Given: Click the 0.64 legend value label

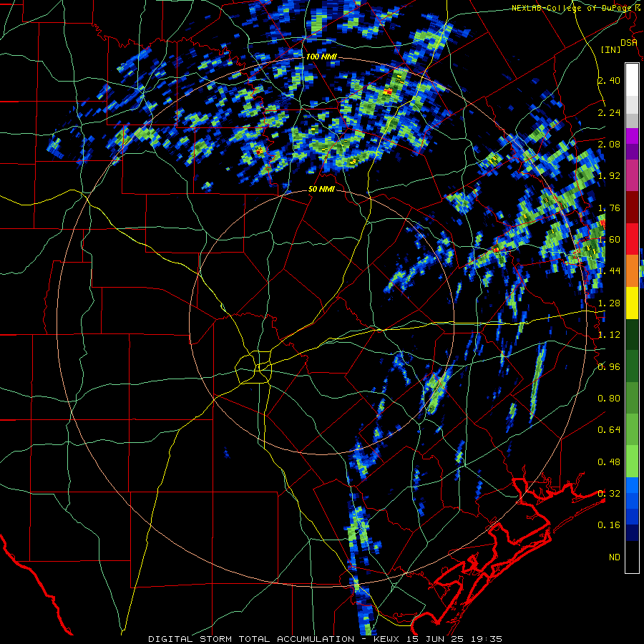Looking at the screenshot, I should pyautogui.click(x=609, y=430).
